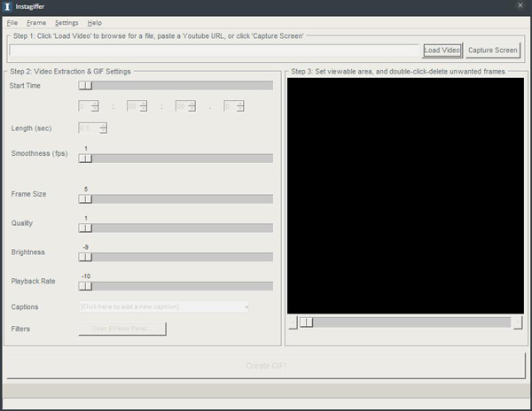The width and height of the screenshot is (532, 411).
Task: Open the Settings menu
Action: tap(66, 23)
